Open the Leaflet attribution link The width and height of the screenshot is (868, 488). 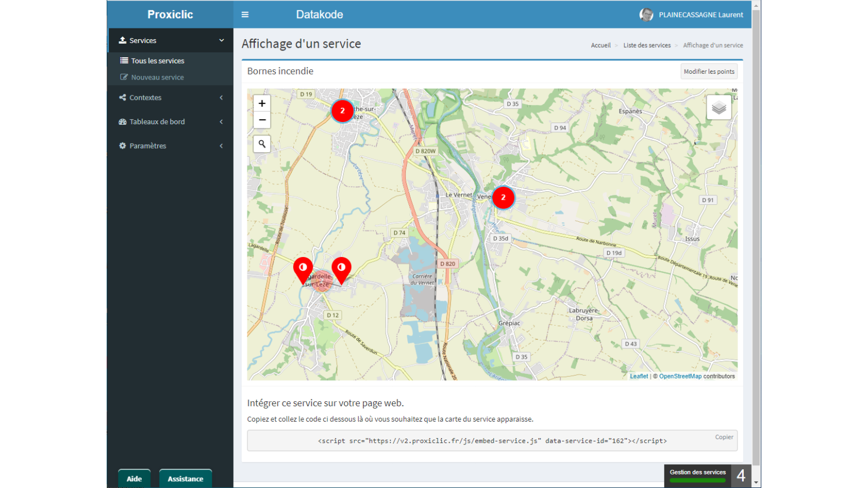coord(639,376)
